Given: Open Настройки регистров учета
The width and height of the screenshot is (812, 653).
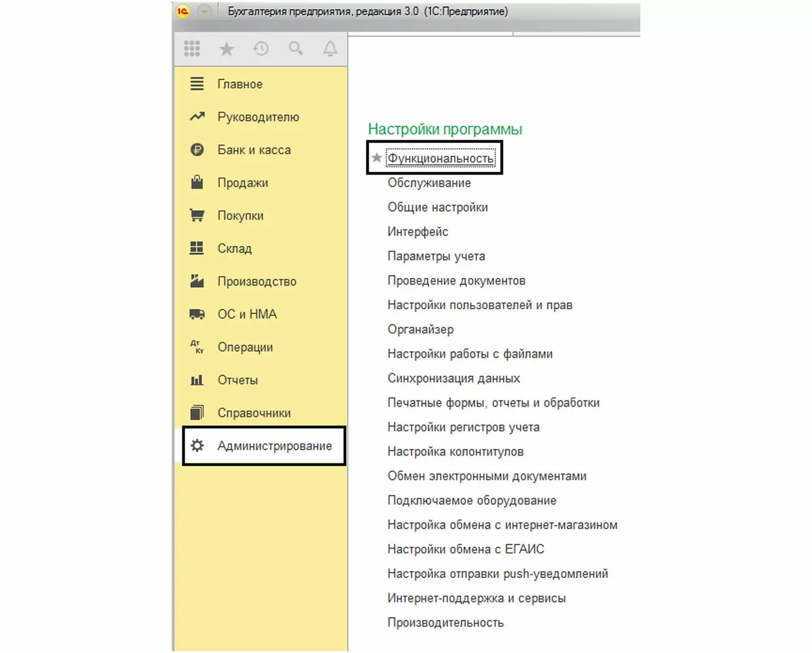Looking at the screenshot, I should click(464, 427).
